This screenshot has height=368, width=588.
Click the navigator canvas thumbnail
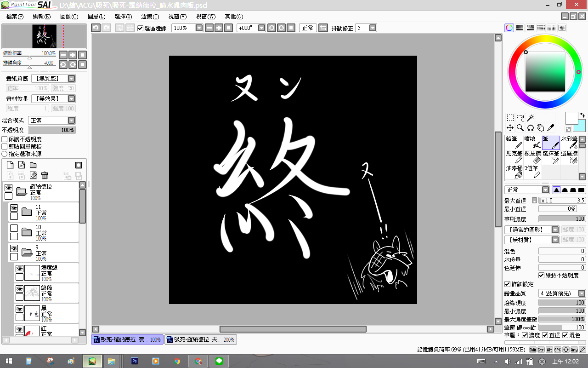click(44, 36)
